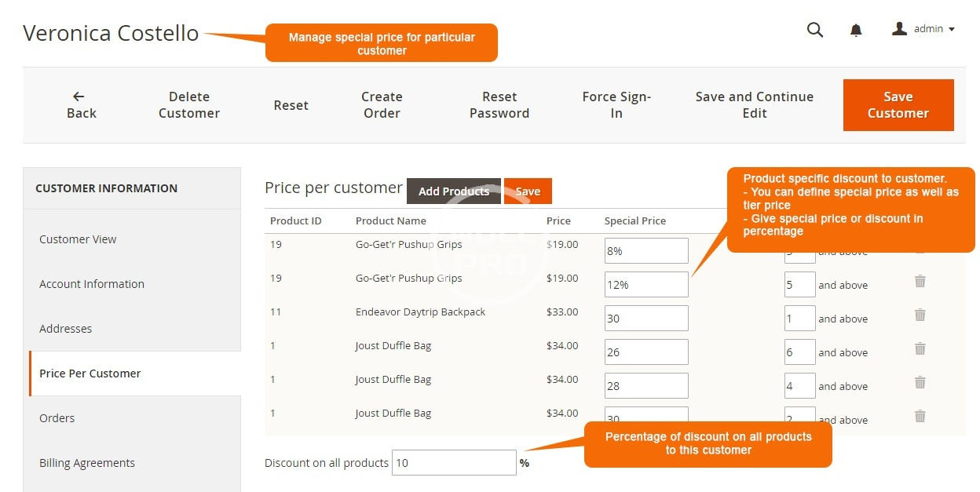
Task: Click Reset Password in the toolbar
Action: [499, 105]
